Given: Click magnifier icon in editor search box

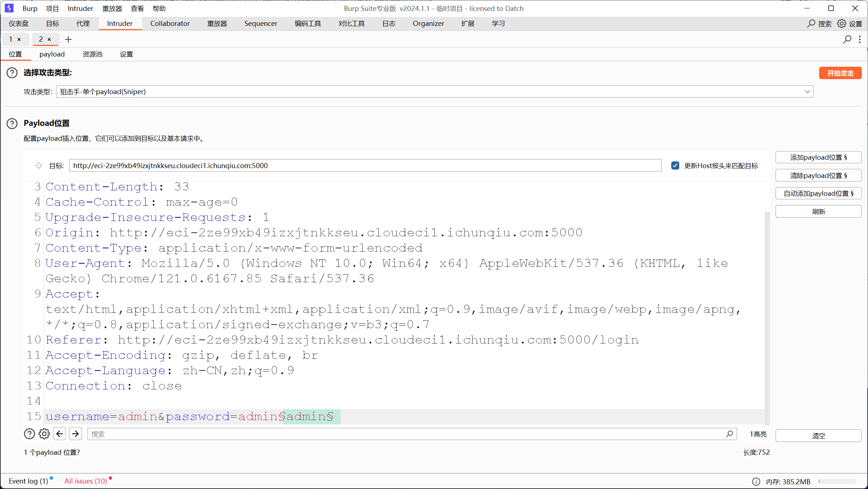Looking at the screenshot, I should pyautogui.click(x=730, y=434).
